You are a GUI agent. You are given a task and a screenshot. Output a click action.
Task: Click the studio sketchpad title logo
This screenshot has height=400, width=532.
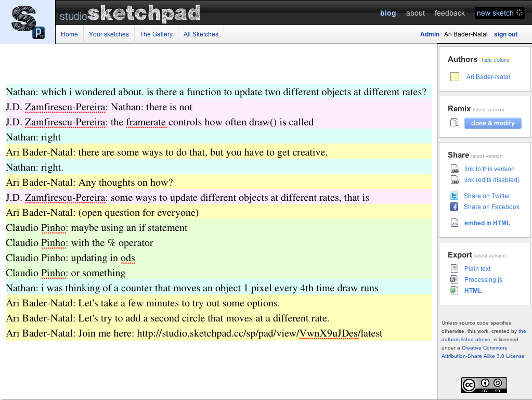tap(131, 14)
